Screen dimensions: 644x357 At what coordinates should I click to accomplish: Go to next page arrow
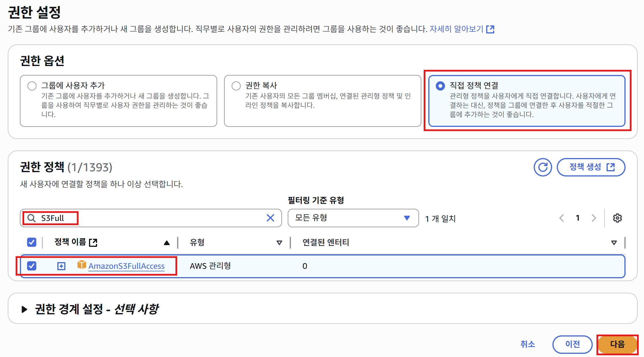tap(594, 218)
